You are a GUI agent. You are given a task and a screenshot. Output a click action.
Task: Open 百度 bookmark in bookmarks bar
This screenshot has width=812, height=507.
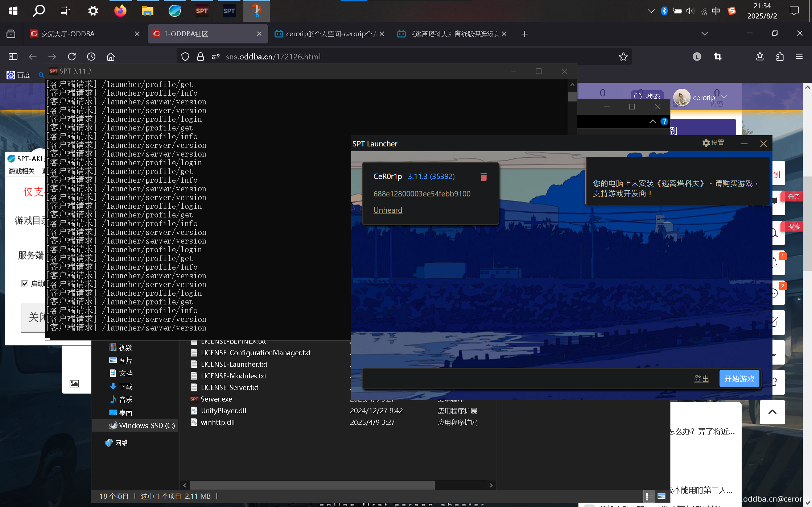[x=18, y=75]
